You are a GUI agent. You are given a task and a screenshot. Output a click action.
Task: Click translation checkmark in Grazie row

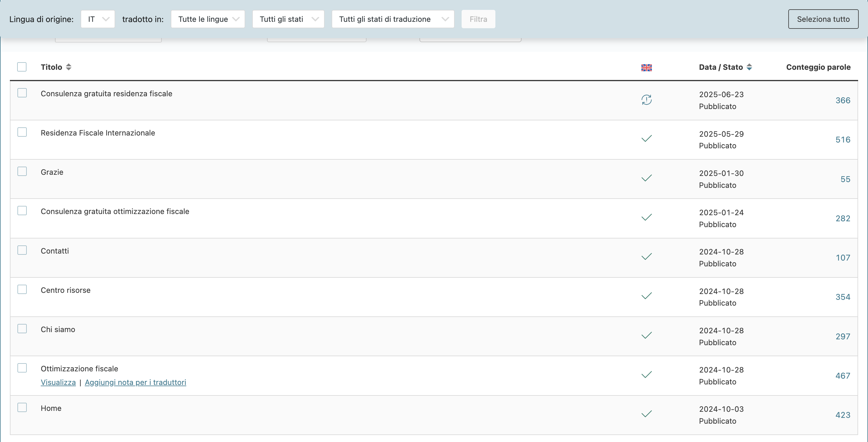click(646, 178)
